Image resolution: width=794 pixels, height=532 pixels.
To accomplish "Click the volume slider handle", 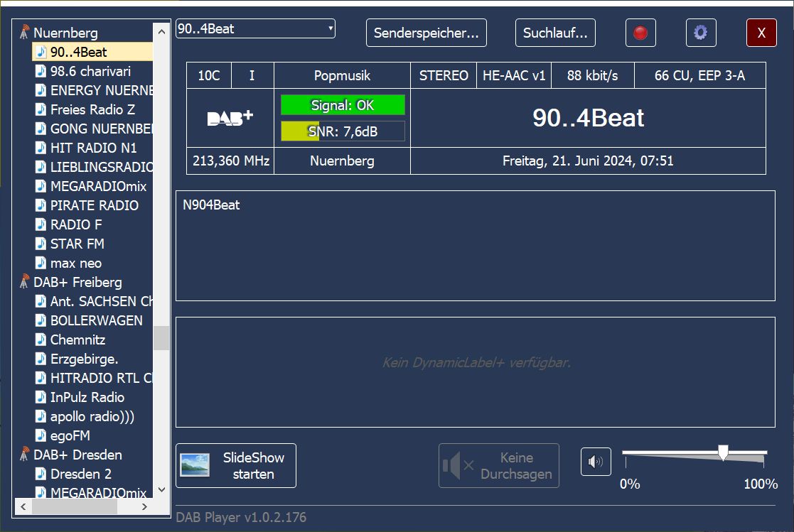I will point(723,452).
